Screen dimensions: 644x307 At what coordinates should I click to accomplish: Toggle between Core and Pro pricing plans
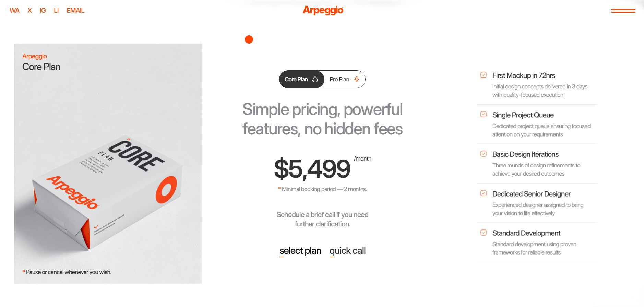pos(322,79)
